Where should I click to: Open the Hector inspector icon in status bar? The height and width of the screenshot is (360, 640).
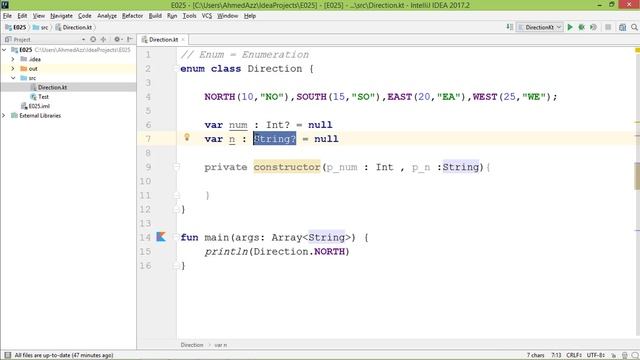624,356
